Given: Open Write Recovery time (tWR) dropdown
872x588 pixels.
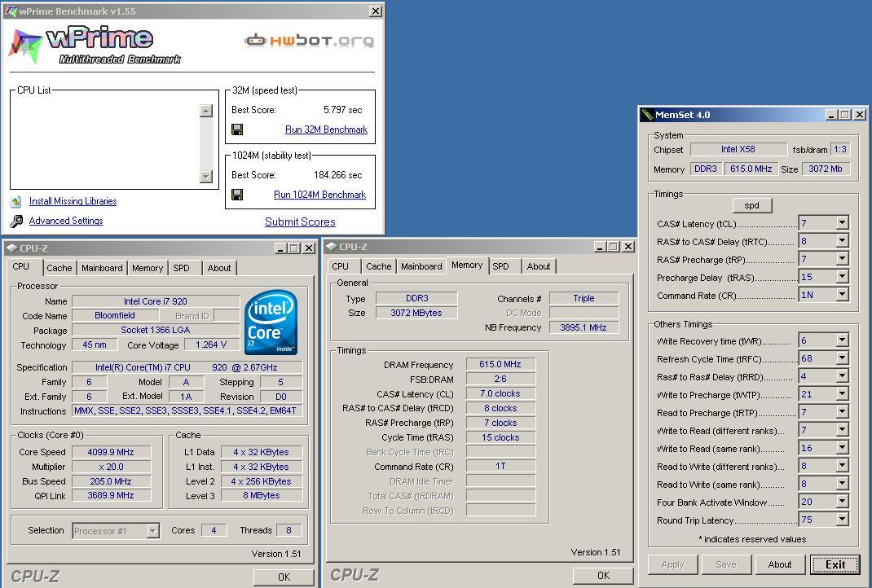Looking at the screenshot, I should coord(842,340).
